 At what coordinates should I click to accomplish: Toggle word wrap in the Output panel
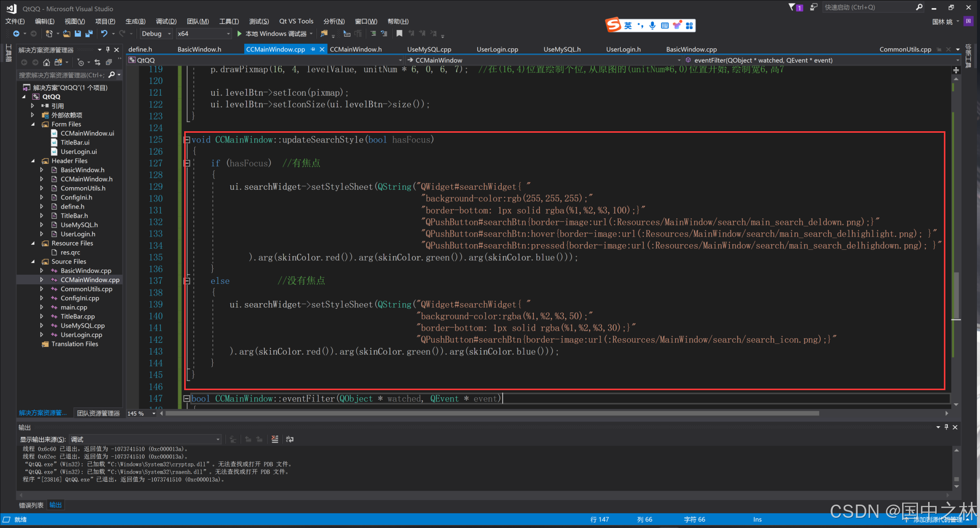pyautogui.click(x=290, y=439)
